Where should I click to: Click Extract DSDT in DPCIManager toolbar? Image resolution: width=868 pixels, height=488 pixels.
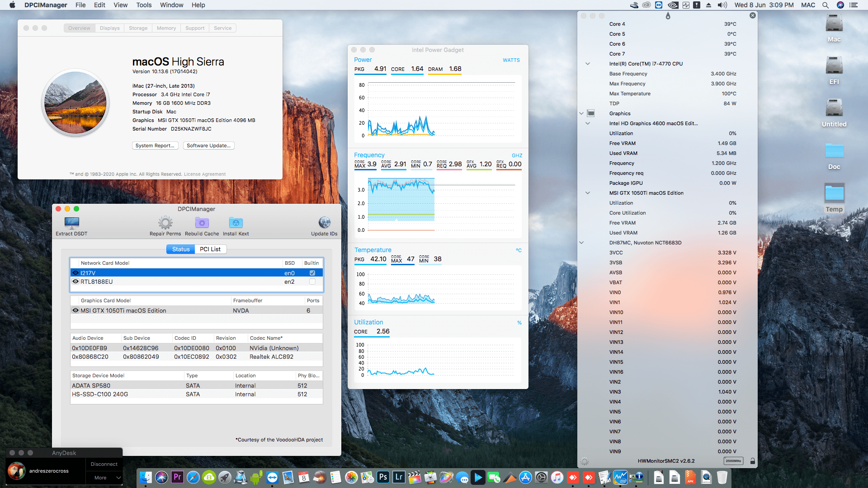point(71,226)
